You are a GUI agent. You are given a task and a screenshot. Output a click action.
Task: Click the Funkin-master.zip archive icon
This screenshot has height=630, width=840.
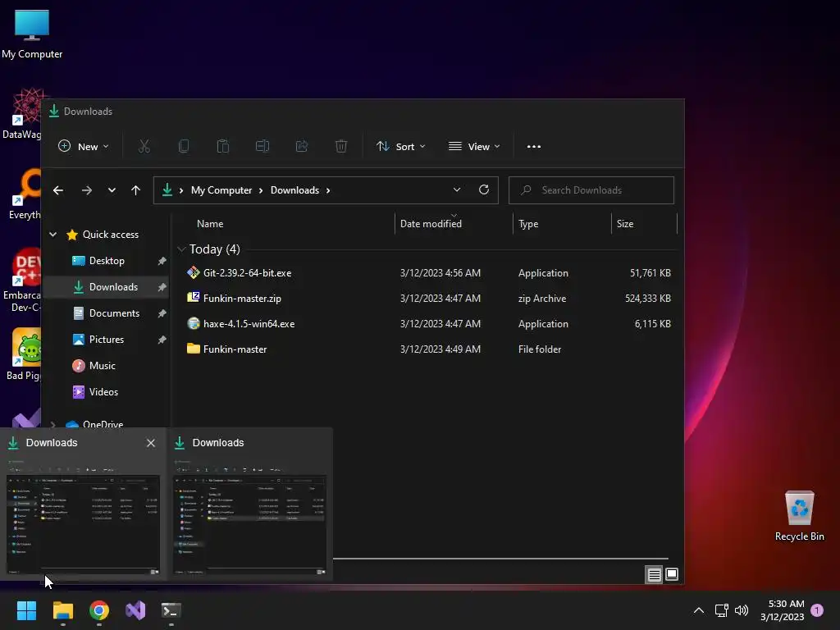tap(193, 298)
